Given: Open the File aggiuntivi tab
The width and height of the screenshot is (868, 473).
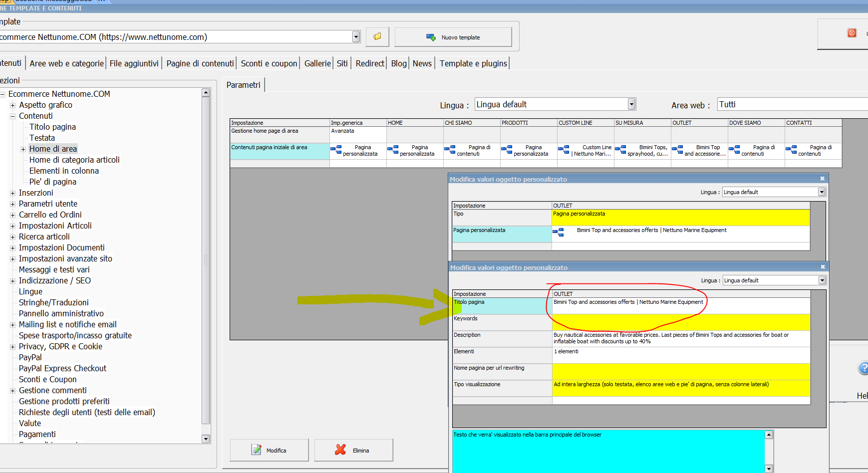Looking at the screenshot, I should pyautogui.click(x=134, y=63).
